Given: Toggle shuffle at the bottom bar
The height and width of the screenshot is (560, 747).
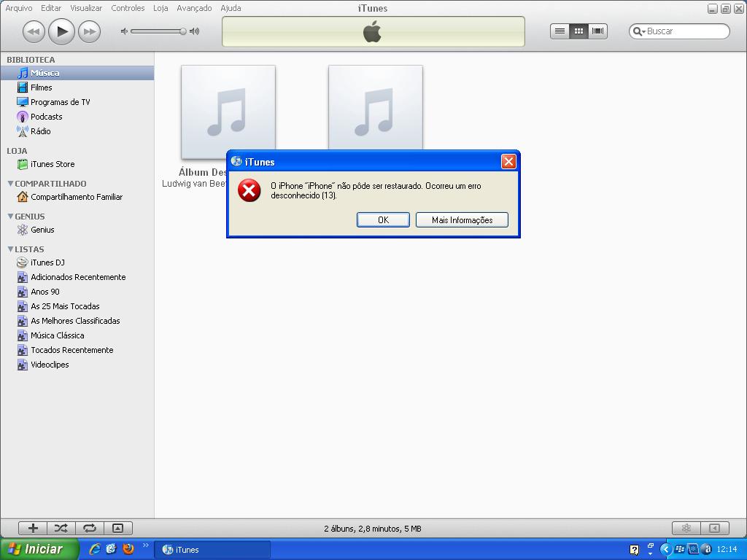Looking at the screenshot, I should coord(61,528).
